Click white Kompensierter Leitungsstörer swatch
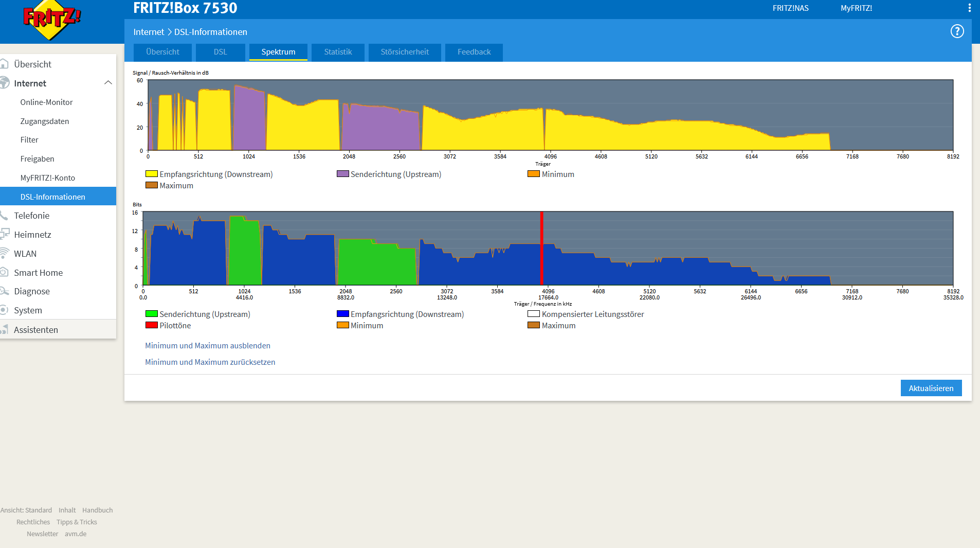Image resolution: width=980 pixels, height=548 pixels. [x=534, y=314]
